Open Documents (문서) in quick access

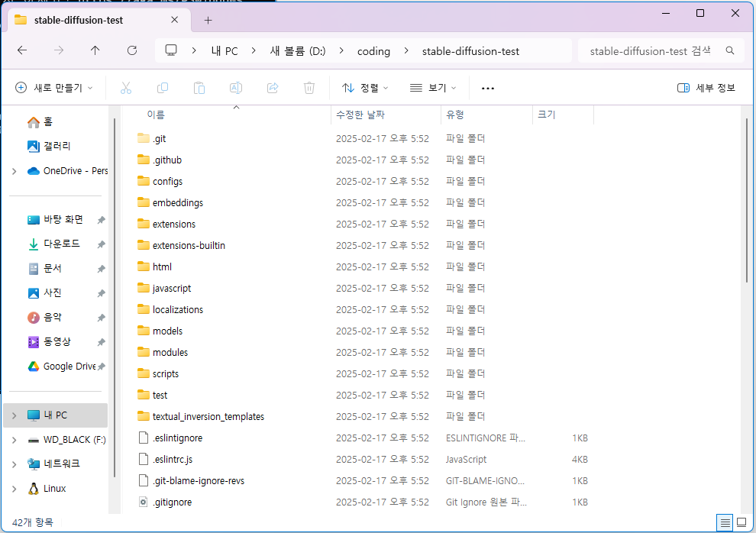pyautogui.click(x=45, y=269)
